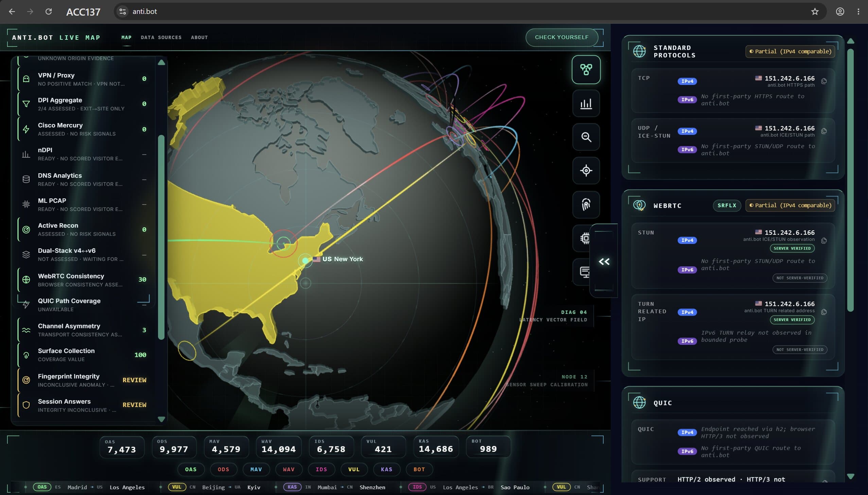Open the network nodes view icon
Viewport: 868px width, 495px height.
pyautogui.click(x=586, y=70)
